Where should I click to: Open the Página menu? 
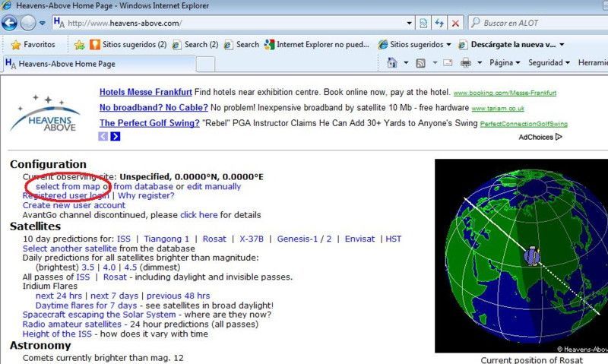coord(505,63)
